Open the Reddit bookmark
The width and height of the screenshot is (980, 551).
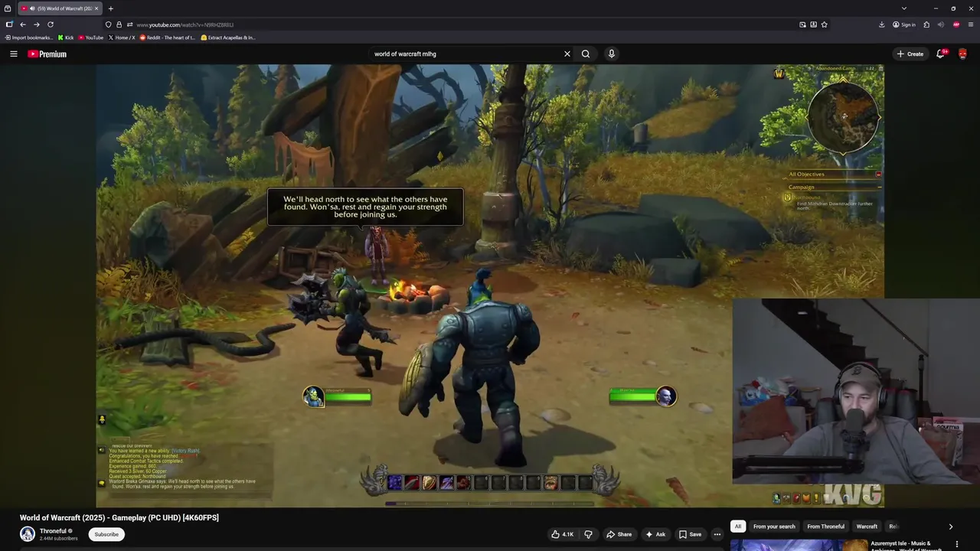168,37
